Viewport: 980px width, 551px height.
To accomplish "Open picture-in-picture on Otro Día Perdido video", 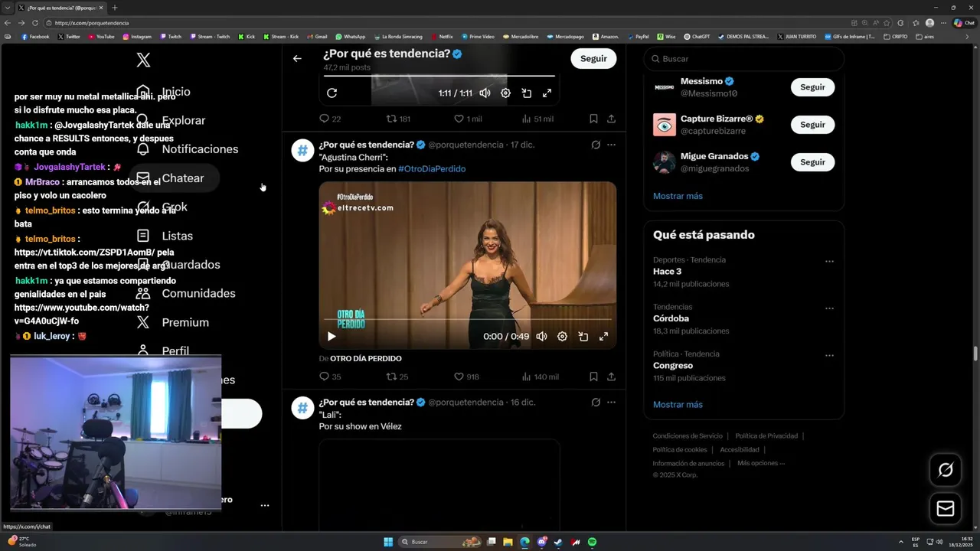I will [583, 336].
